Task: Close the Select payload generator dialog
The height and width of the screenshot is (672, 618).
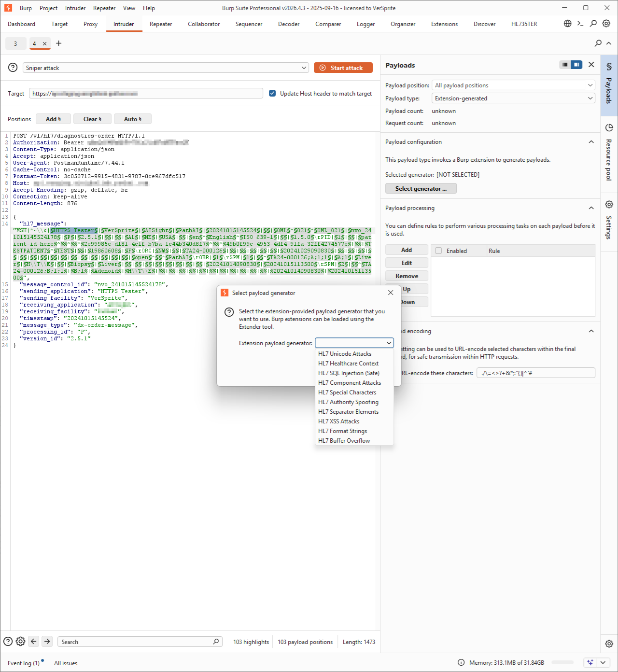Action: click(391, 293)
